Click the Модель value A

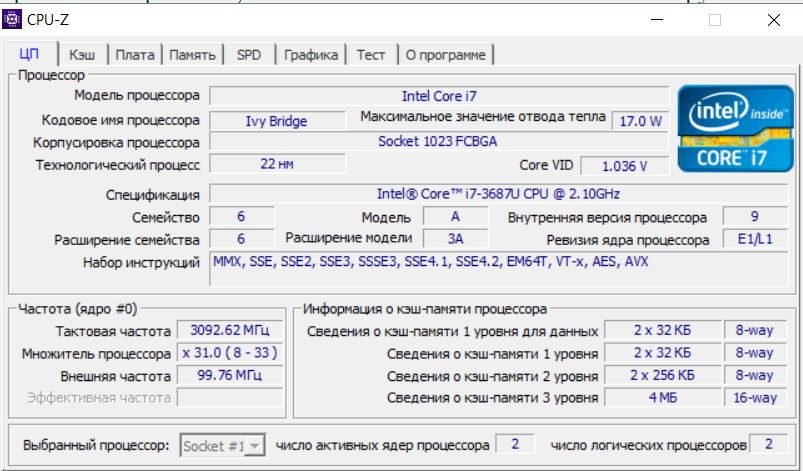tap(455, 217)
